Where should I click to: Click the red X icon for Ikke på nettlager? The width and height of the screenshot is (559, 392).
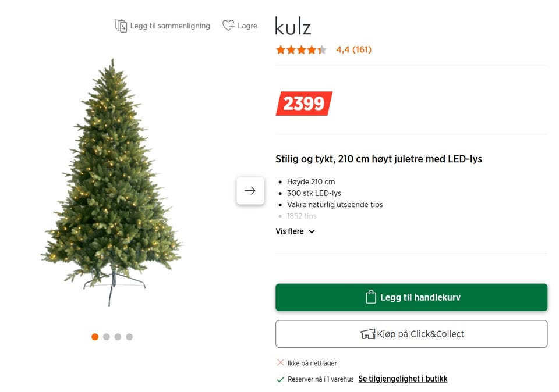pos(281,362)
